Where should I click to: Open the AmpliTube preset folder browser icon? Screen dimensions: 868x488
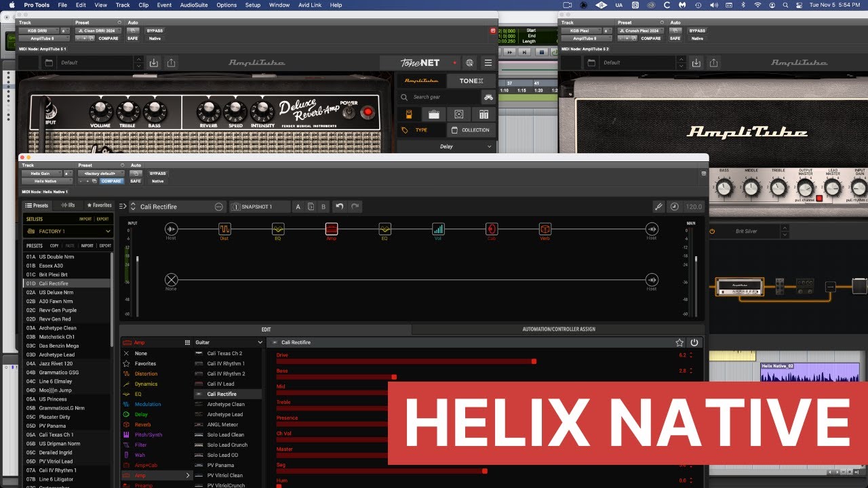tap(49, 62)
